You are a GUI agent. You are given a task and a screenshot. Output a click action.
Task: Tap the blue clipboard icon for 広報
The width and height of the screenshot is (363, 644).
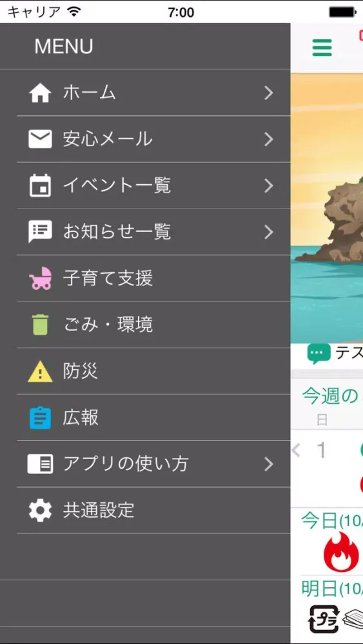coord(40,418)
